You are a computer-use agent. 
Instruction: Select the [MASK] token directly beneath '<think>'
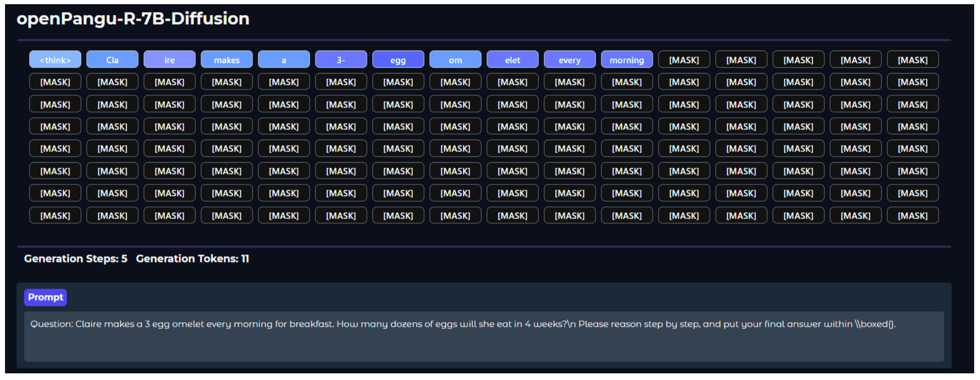(55, 82)
